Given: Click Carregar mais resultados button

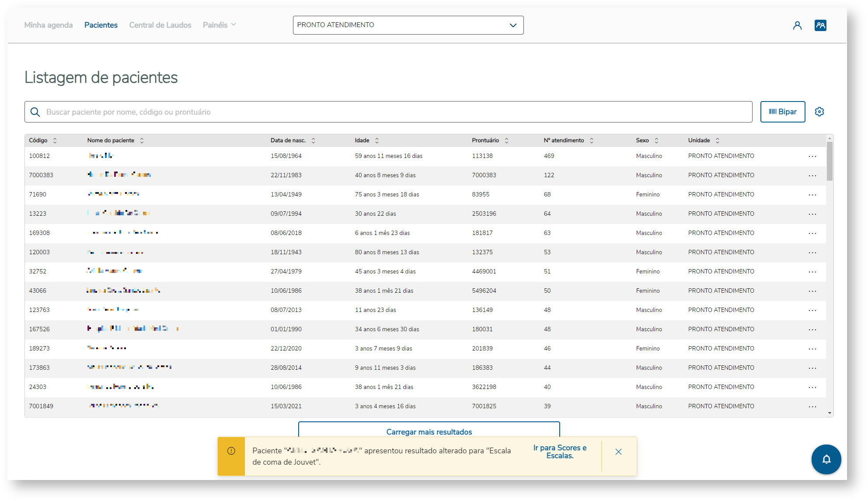Looking at the screenshot, I should pyautogui.click(x=429, y=431).
